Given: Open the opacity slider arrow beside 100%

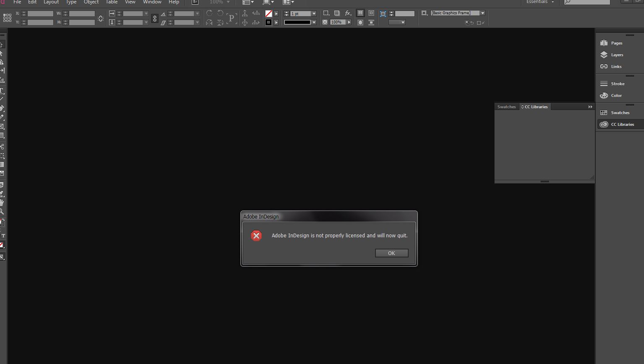Looking at the screenshot, I should click(349, 22).
